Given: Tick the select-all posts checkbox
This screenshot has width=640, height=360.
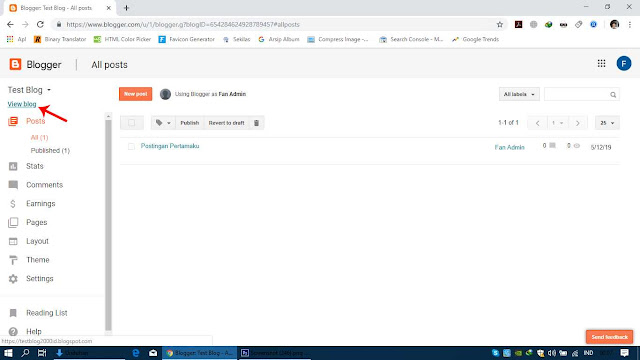Looking at the screenshot, I should (x=131, y=122).
